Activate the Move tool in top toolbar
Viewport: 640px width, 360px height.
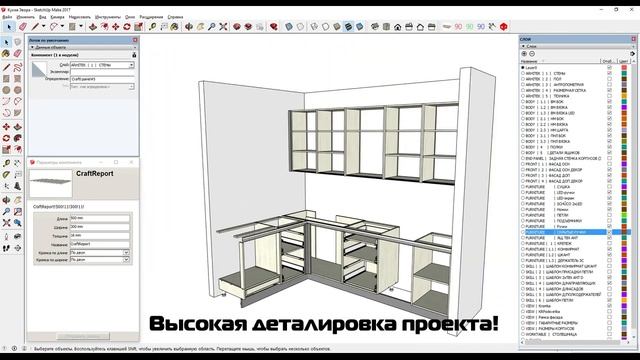pos(116,27)
